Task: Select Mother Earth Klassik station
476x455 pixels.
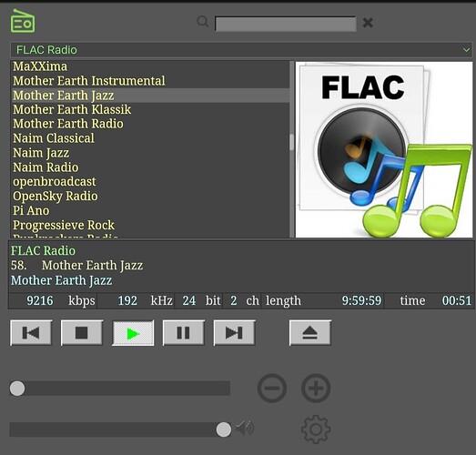Action: tap(72, 109)
